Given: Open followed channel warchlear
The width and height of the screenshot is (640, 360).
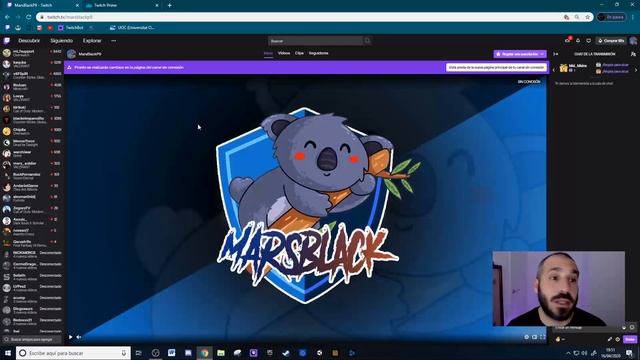Looking at the screenshot, I should (32, 153).
